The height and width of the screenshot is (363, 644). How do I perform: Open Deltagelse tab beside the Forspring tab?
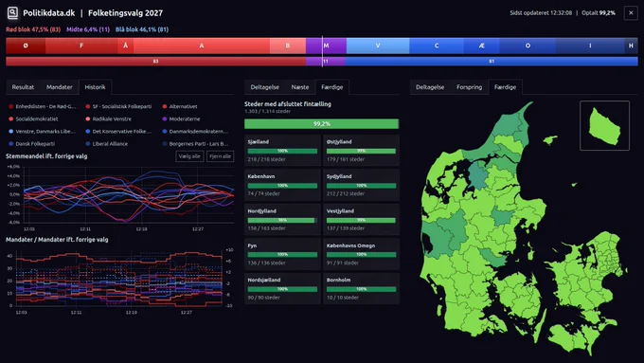pos(430,87)
